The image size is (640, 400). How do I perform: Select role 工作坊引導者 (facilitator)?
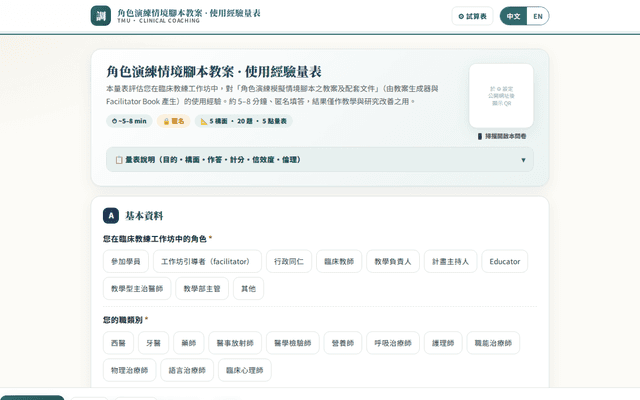click(x=207, y=261)
